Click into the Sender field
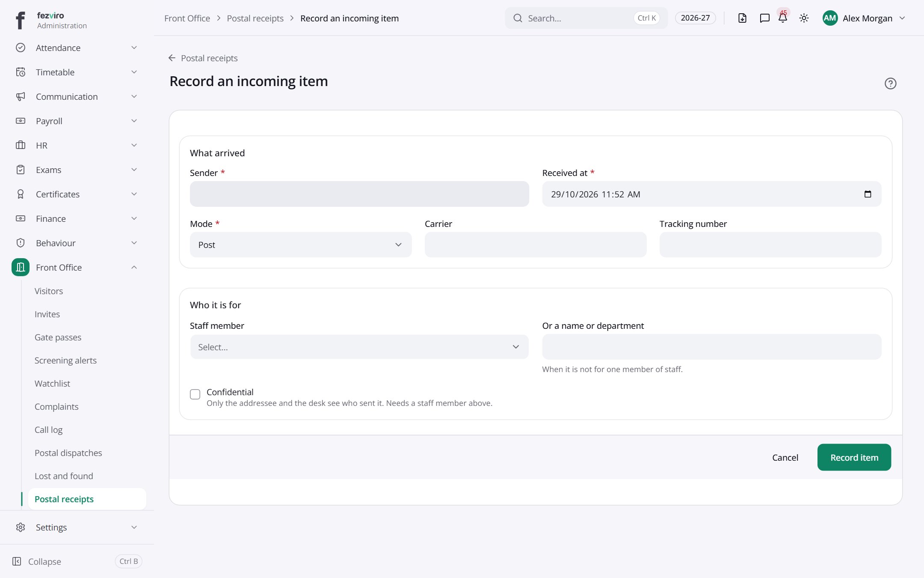 (359, 194)
